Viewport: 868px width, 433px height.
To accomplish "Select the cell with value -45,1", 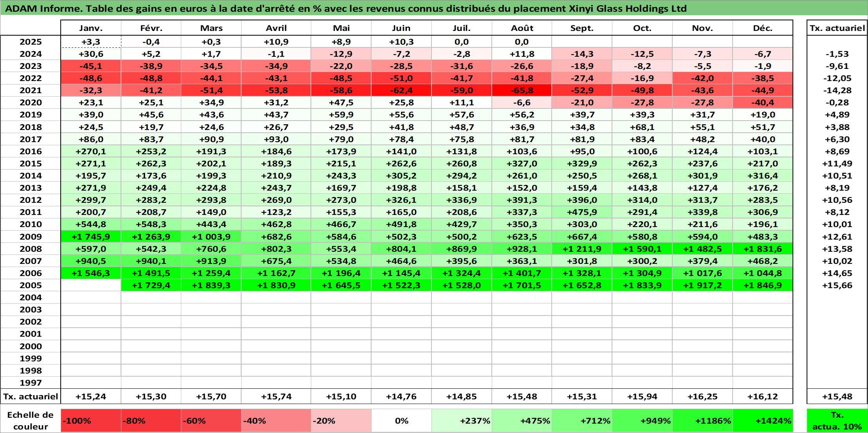I will click(x=91, y=66).
